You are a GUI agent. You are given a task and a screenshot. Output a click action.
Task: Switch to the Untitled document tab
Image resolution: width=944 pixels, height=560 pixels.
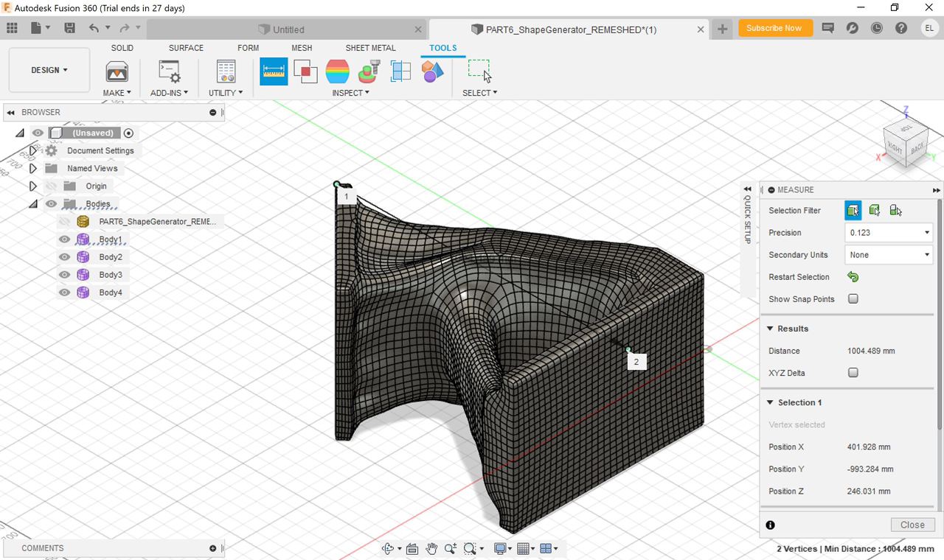tap(288, 29)
